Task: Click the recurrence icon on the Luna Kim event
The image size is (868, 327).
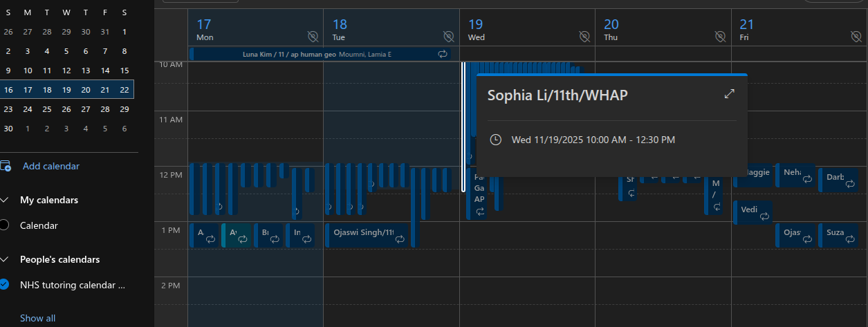Action: coord(443,54)
